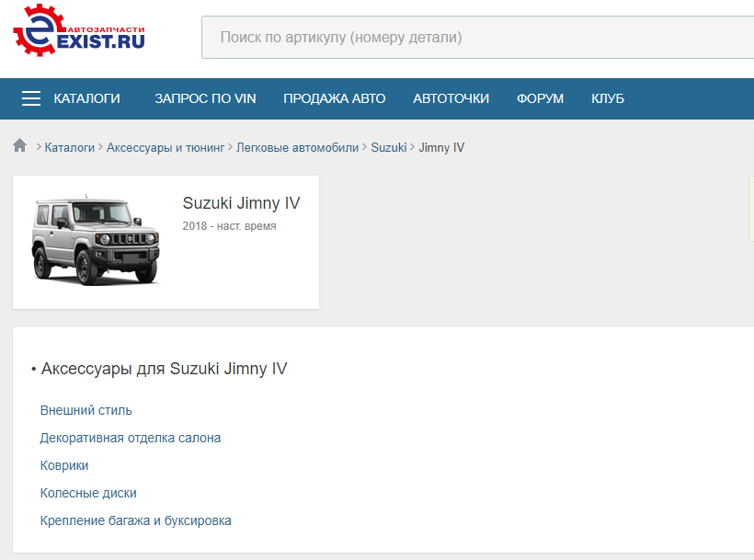Click the Suzuki Jimny car thumbnail
The image size is (754, 560).
(x=96, y=241)
